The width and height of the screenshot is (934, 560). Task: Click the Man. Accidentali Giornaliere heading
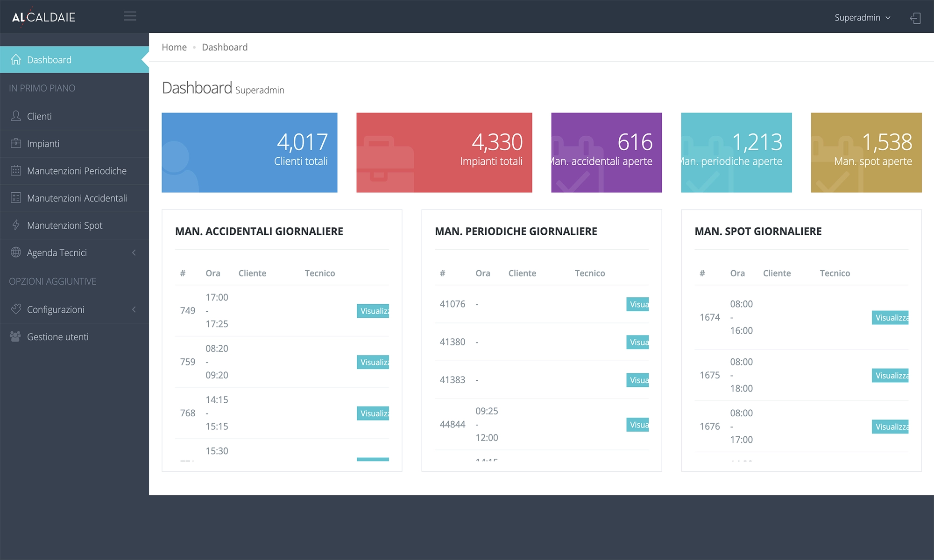pos(259,231)
